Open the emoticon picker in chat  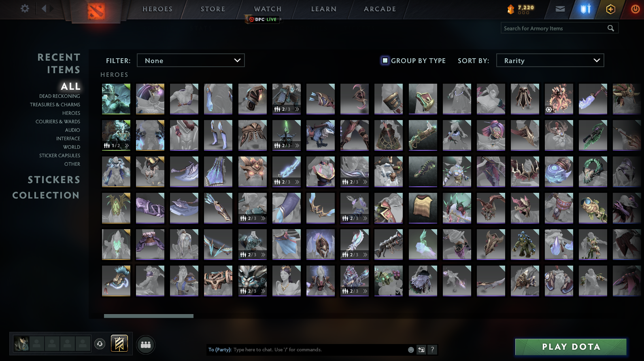(x=411, y=350)
